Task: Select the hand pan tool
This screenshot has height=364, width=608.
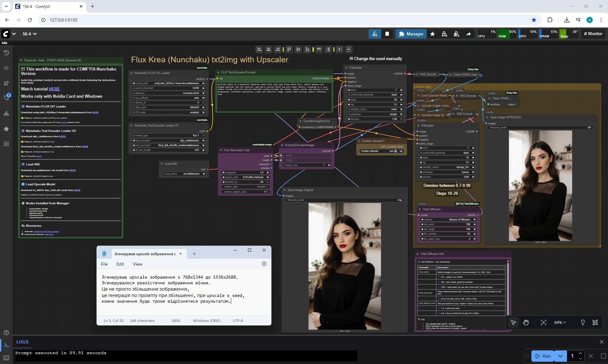Action: tap(526, 322)
